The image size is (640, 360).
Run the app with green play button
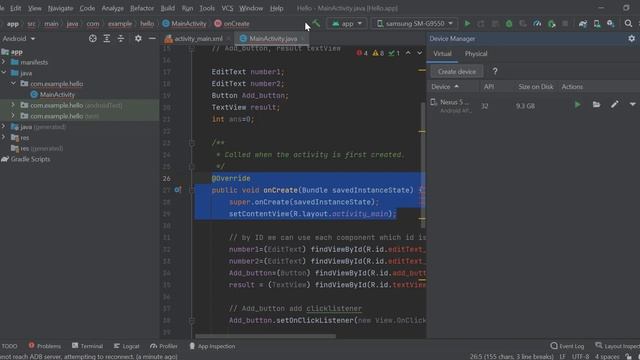(x=467, y=24)
